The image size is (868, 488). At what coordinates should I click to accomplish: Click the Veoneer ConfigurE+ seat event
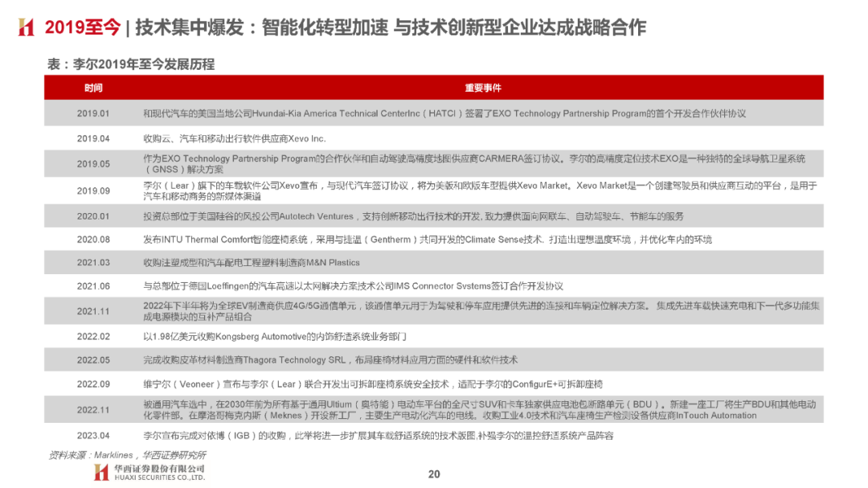373,383
